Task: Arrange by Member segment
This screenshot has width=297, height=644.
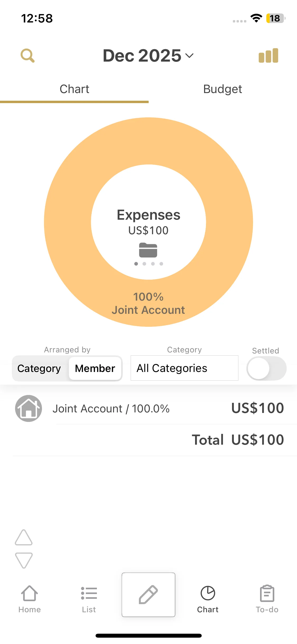Action: click(95, 369)
